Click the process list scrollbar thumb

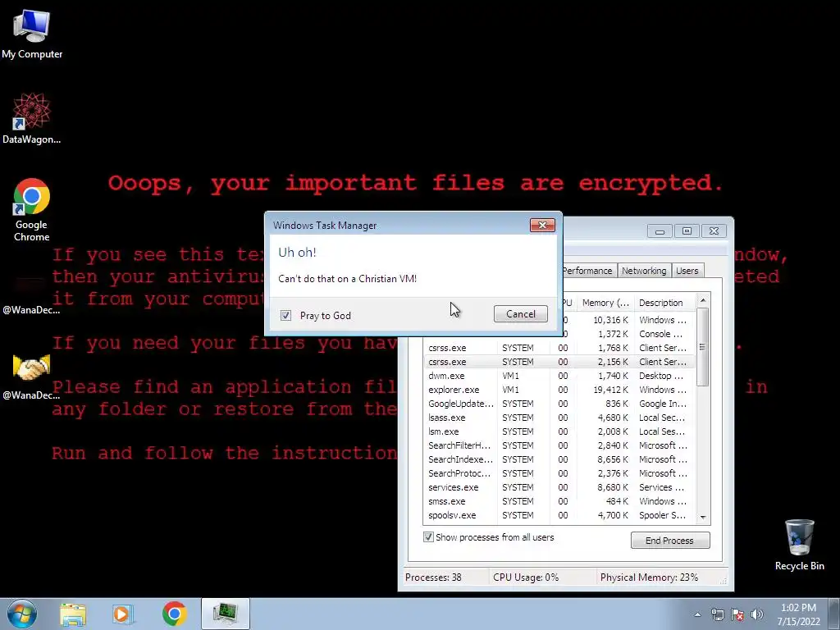[x=702, y=347]
